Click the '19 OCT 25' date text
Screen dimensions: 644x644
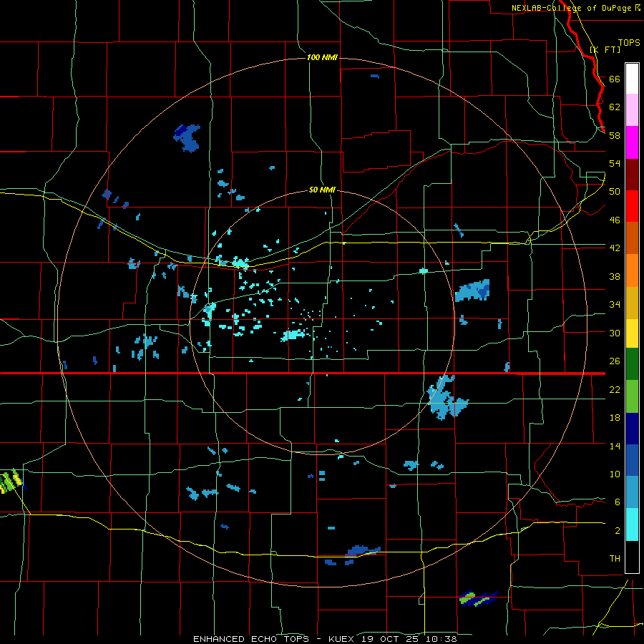(389, 639)
